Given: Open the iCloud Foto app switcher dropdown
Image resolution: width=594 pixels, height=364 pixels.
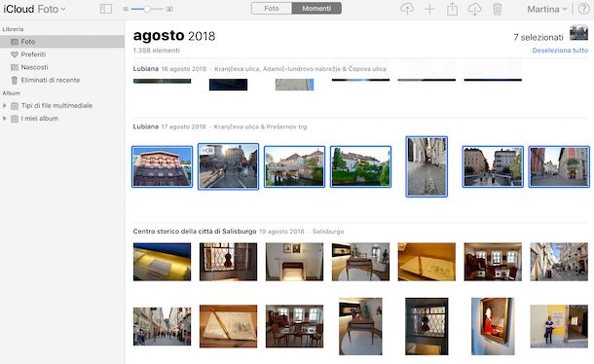Looking at the screenshot, I should point(34,9).
